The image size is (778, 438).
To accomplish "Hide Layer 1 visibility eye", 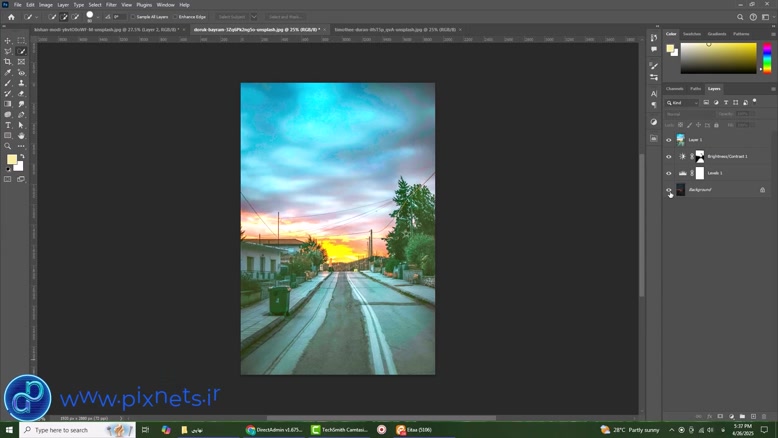I will tap(668, 140).
